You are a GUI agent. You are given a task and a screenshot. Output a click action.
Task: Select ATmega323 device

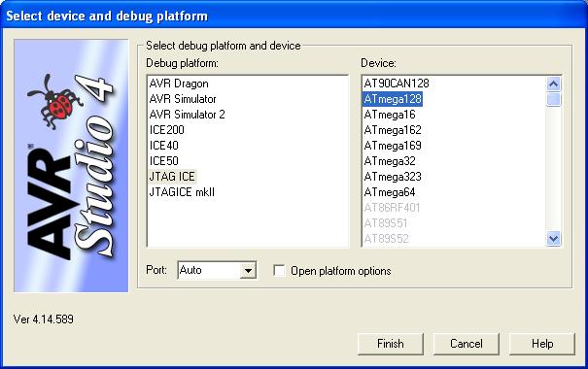pos(393,177)
